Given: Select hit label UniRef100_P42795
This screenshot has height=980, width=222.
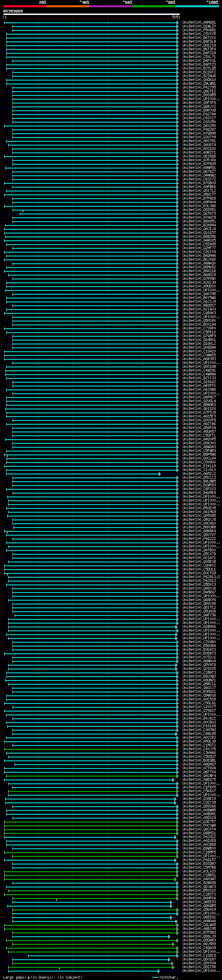Looking at the screenshot, I should point(199,88).
